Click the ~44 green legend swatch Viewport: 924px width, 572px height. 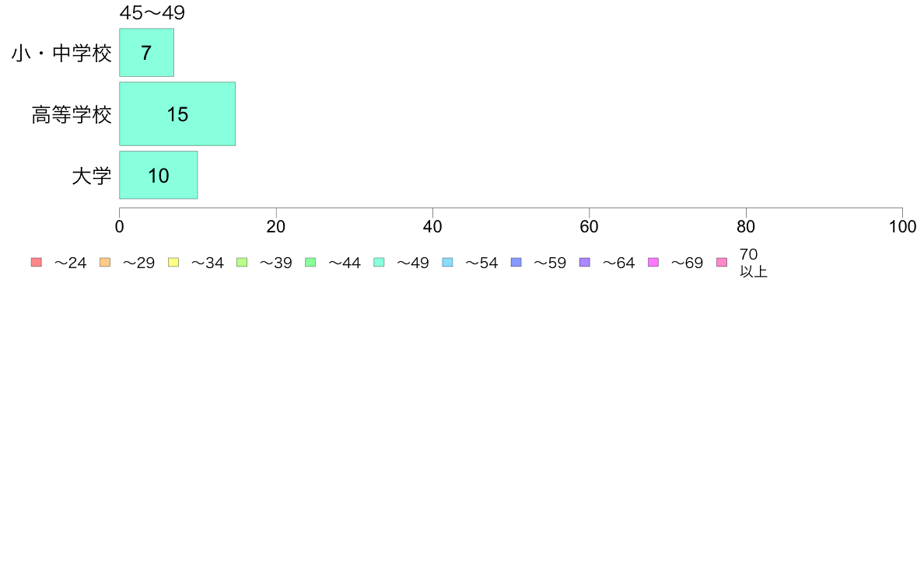pos(310,263)
